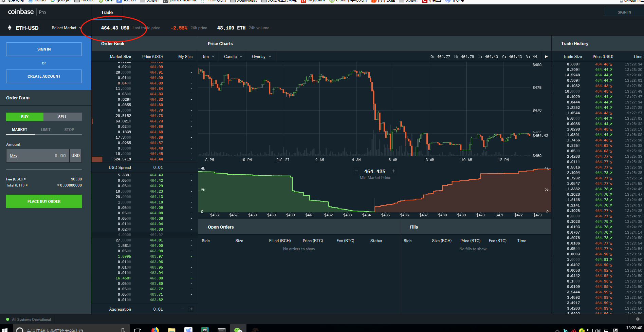The image size is (644, 332).
Task: Click the play arrow on the chart toolbar
Action: point(546,57)
